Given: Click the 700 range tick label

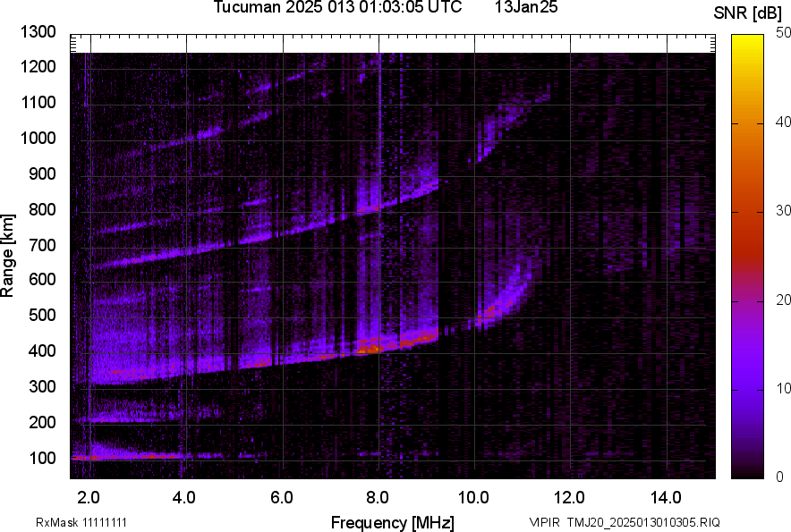Looking at the screenshot, I should (45, 245).
